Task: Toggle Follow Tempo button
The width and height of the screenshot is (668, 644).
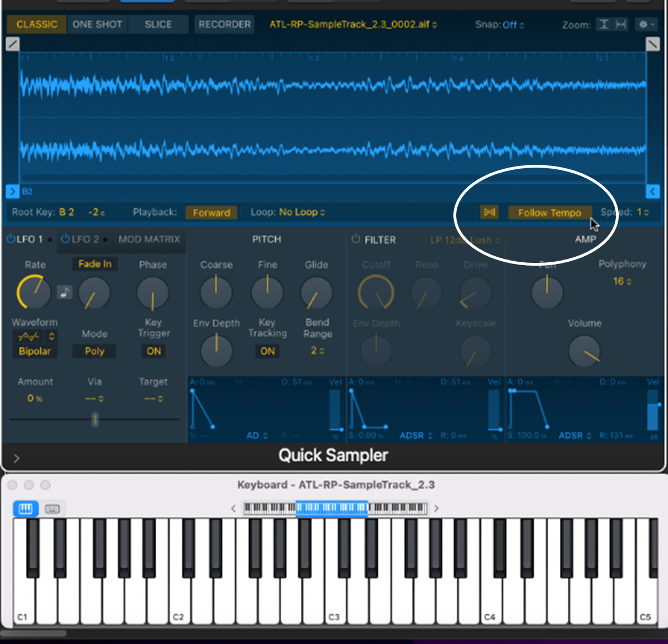Action: 550,212
